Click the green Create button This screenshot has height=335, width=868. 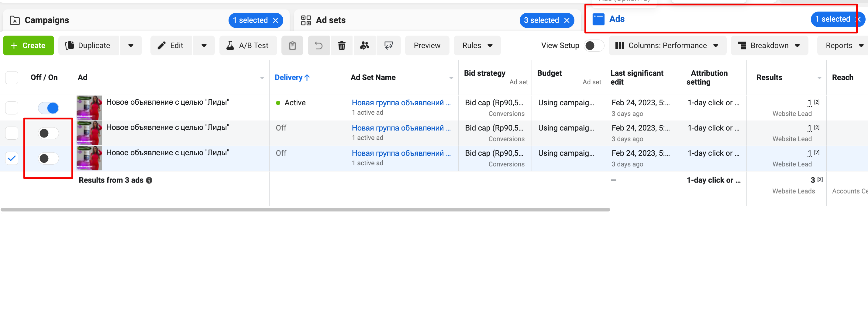28,46
